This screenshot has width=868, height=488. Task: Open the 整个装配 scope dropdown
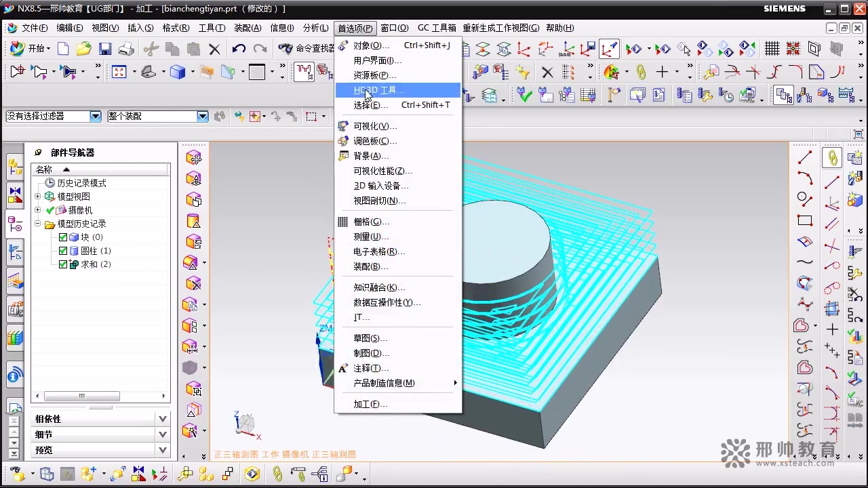pyautogui.click(x=202, y=117)
